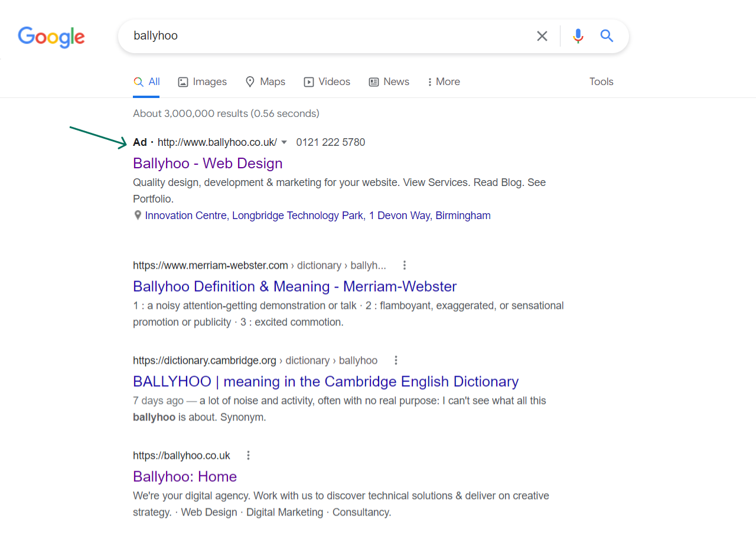Expand the ad URL dropdown arrow

284,142
